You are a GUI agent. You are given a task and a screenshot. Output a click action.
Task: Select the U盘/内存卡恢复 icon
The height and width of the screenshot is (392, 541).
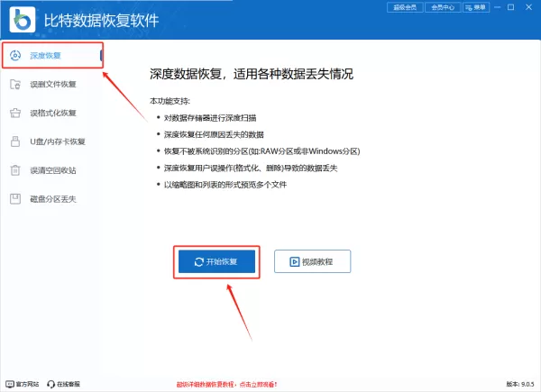[x=15, y=141]
